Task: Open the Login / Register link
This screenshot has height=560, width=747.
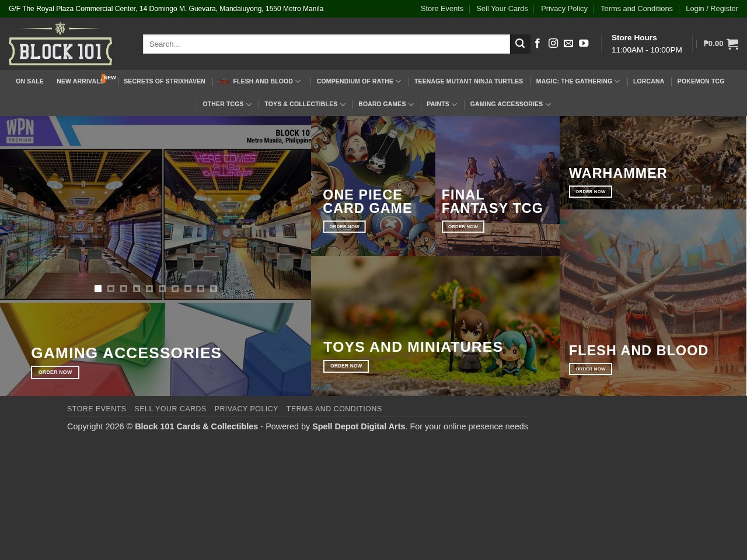Action: tap(711, 9)
